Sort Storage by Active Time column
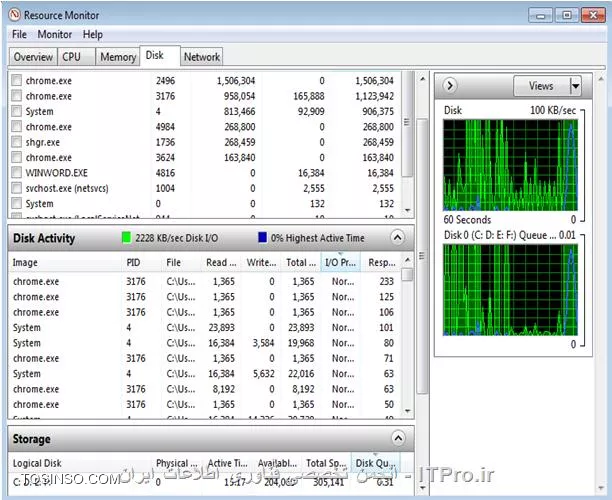The image size is (612, 500). tap(228, 463)
